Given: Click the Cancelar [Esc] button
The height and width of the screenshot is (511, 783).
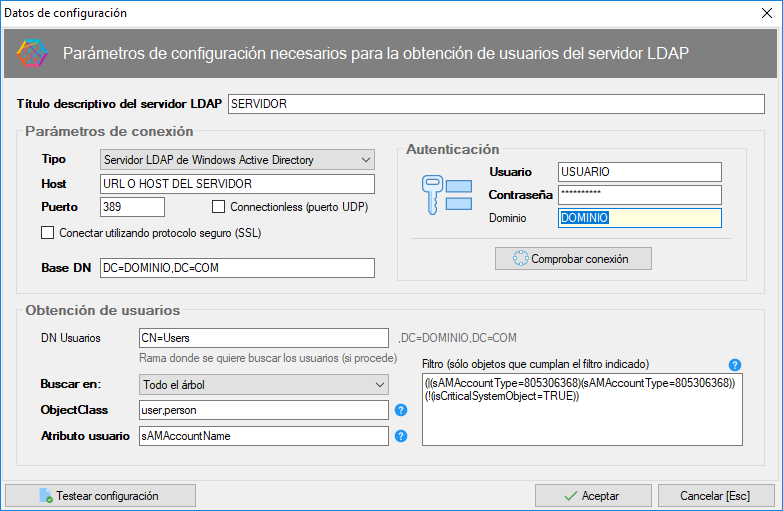Looking at the screenshot, I should (713, 496).
